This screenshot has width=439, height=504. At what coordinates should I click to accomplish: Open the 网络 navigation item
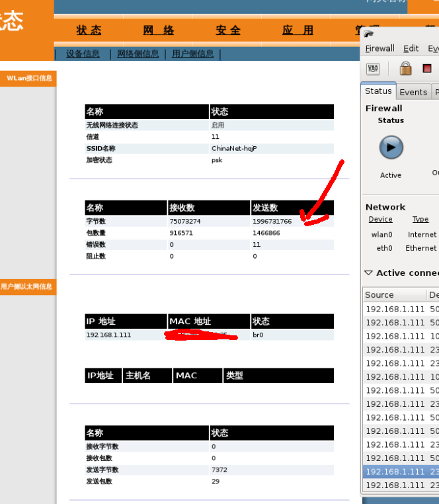point(159,30)
